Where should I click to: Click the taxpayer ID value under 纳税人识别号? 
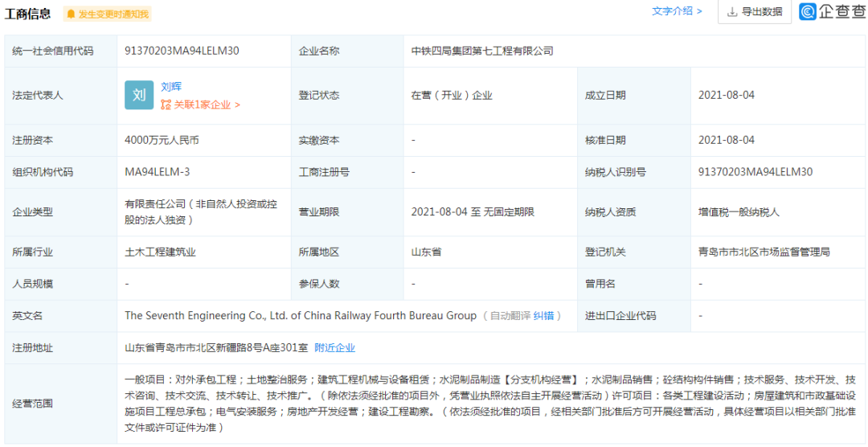(x=755, y=172)
